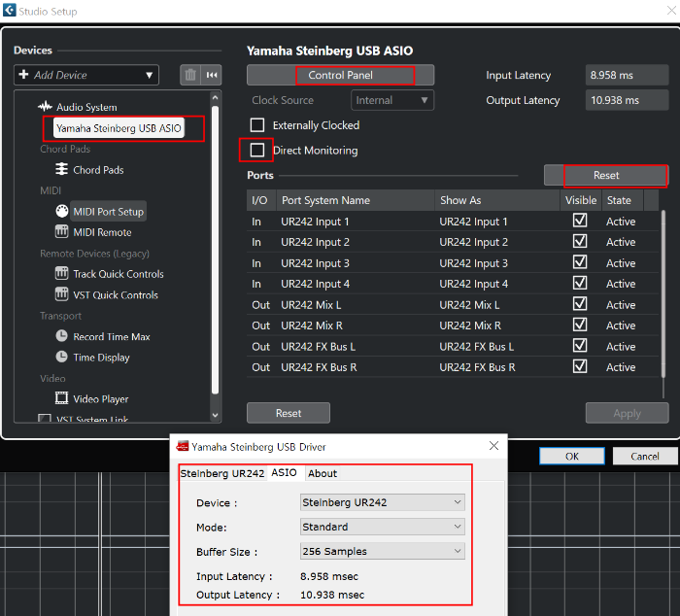The width and height of the screenshot is (680, 616).
Task: Close the Yamaha Steinberg USB Driver window
Action: coord(493,446)
